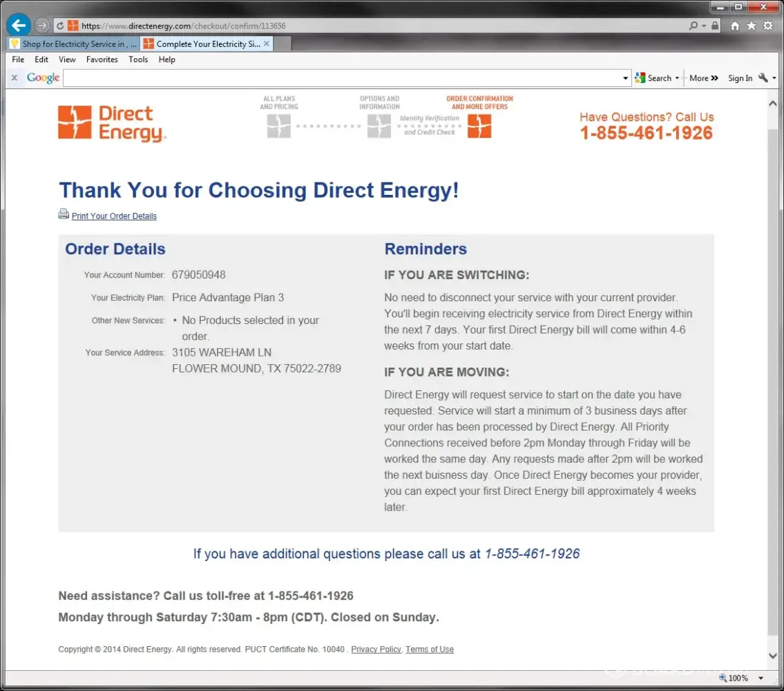Click account number 679050948

pos(198,274)
